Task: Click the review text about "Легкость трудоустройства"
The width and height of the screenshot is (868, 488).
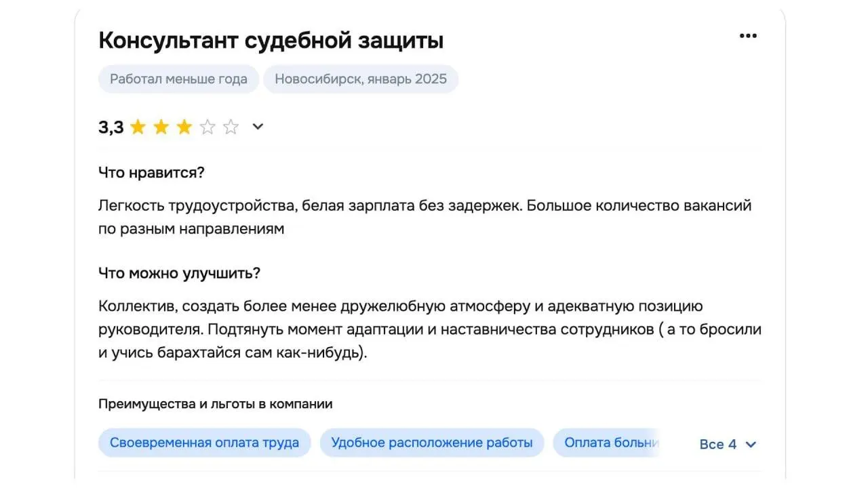Action: point(425,217)
